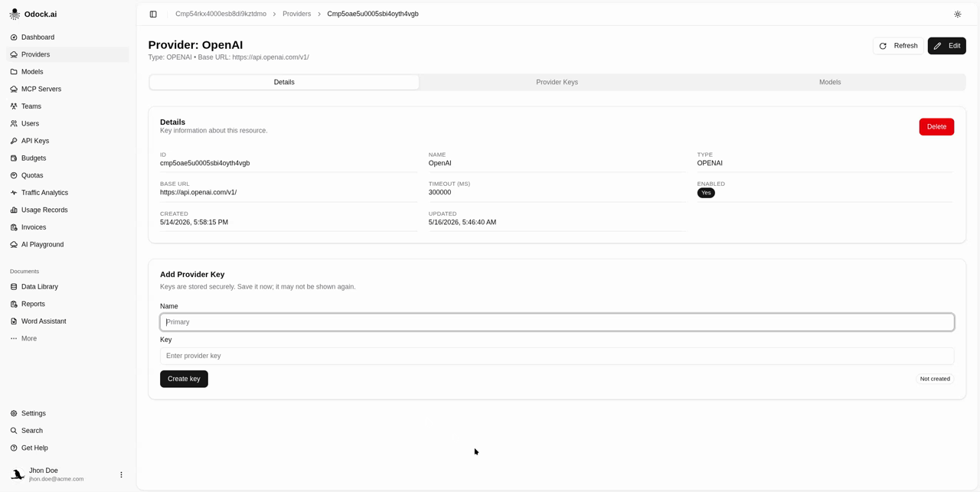Open Quotas via its sidebar icon
This screenshot has width=980, height=492.
click(x=14, y=175)
